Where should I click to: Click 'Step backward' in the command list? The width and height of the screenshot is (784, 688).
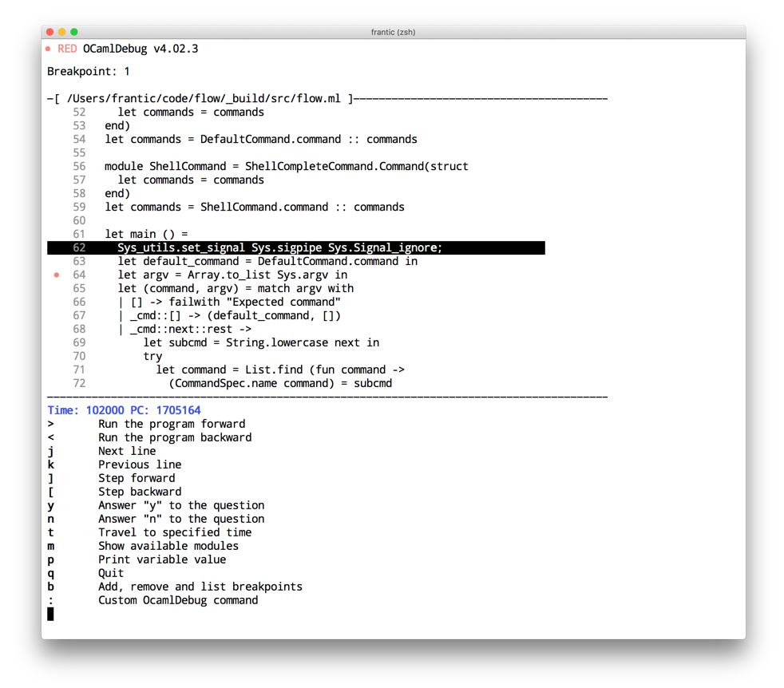[140, 492]
